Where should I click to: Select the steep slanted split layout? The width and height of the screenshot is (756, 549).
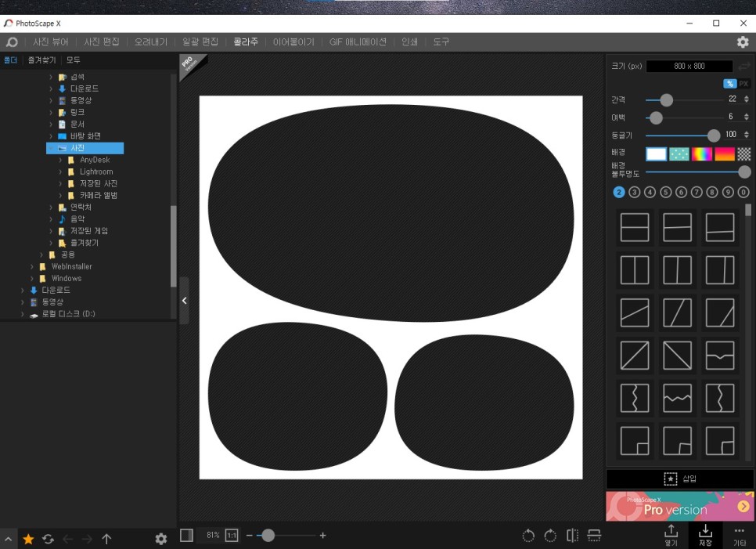(x=678, y=312)
